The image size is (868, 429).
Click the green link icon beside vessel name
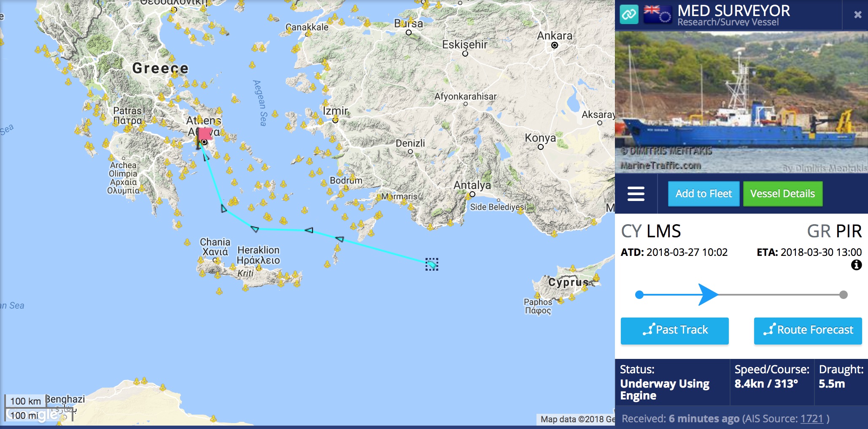tap(629, 14)
